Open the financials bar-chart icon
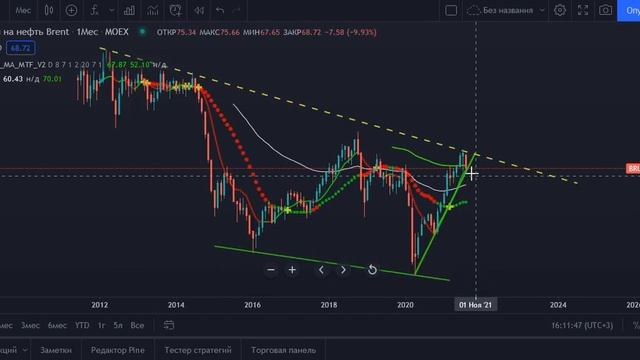The image size is (640, 360). pos(129,10)
